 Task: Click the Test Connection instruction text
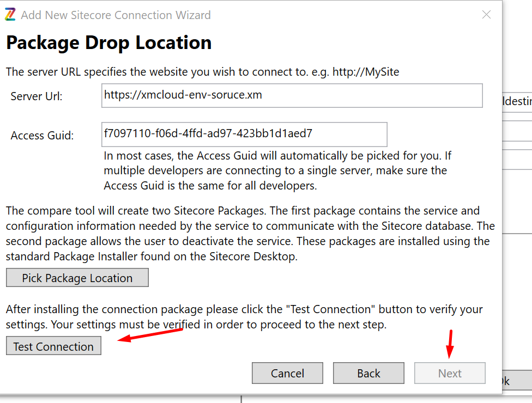tap(244, 316)
